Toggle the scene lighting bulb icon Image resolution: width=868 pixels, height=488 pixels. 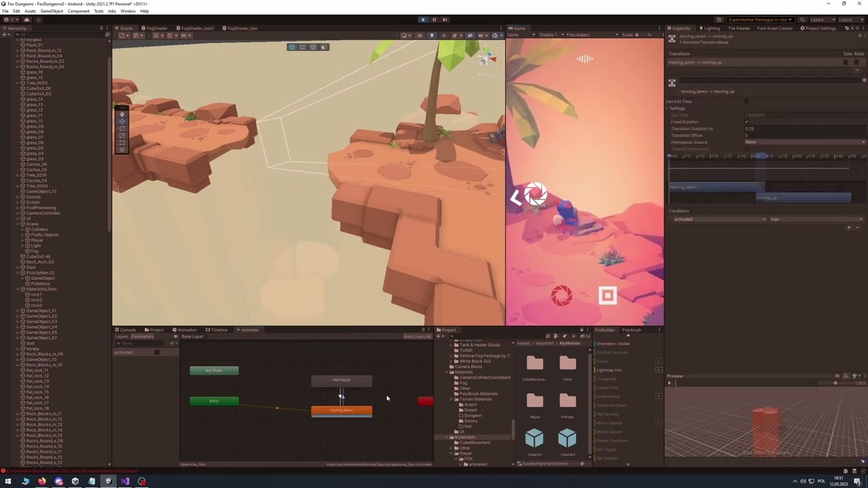[432, 35]
